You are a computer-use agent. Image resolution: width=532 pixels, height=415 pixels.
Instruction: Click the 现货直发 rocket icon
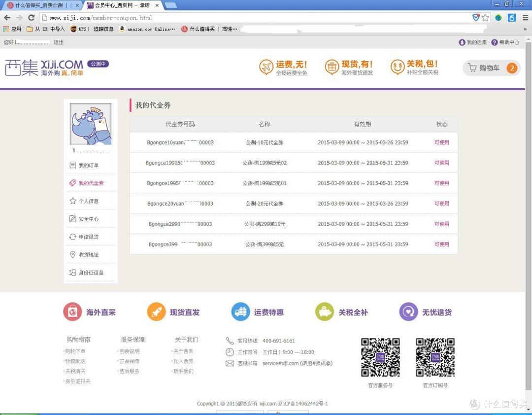coord(157,311)
